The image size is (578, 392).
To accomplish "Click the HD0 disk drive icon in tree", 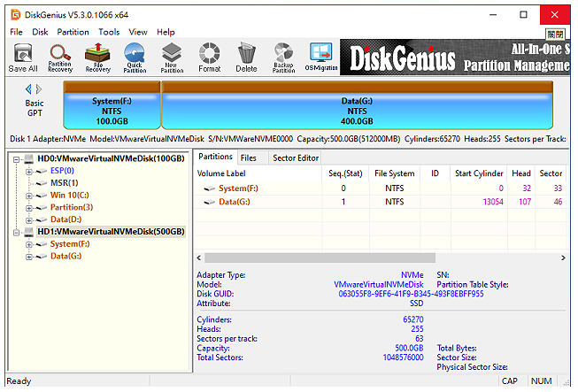I will point(28,158).
